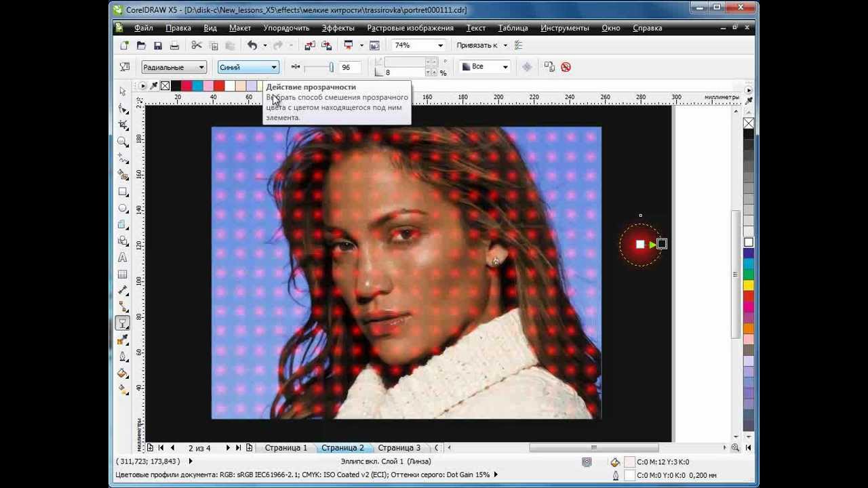
Task: Select the Polygon tool
Action: pyautogui.click(x=123, y=224)
